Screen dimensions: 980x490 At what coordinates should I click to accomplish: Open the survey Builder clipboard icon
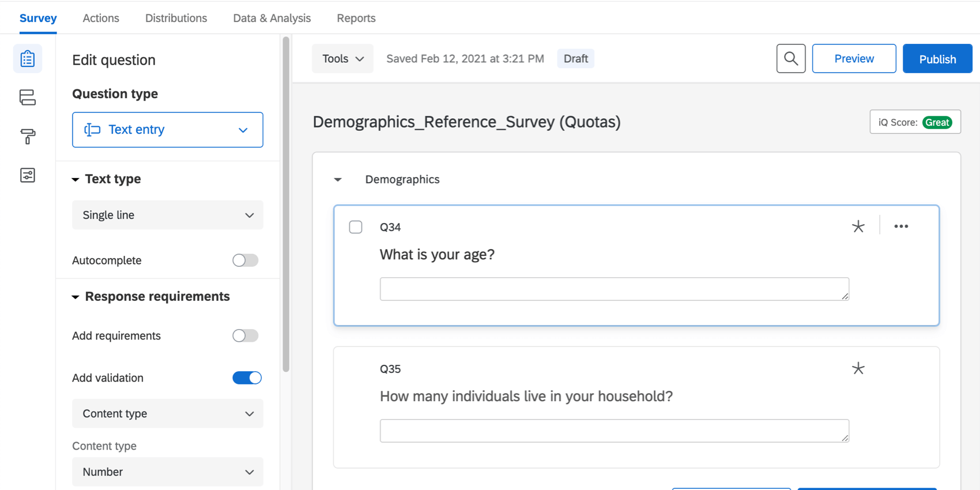(x=28, y=59)
